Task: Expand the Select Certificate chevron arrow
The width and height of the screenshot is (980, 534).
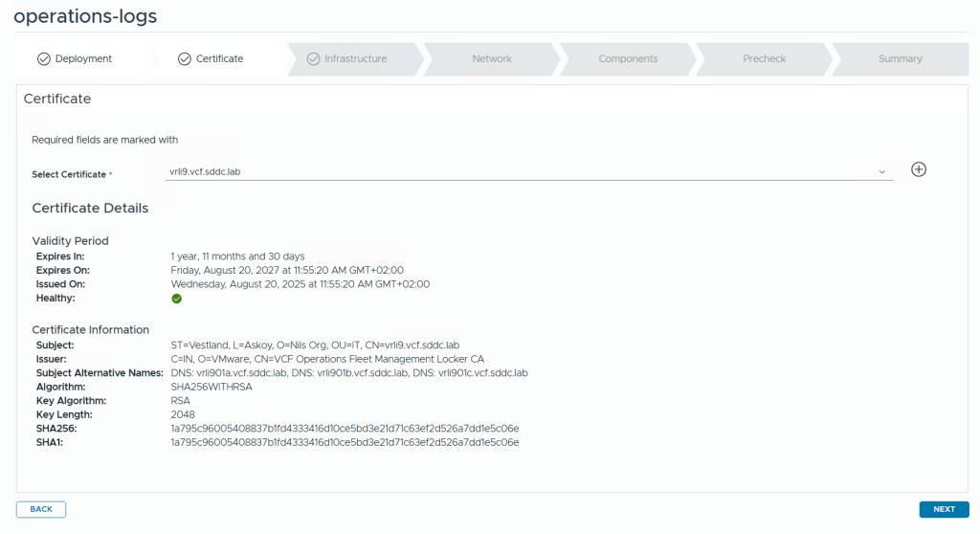Action: (x=881, y=172)
